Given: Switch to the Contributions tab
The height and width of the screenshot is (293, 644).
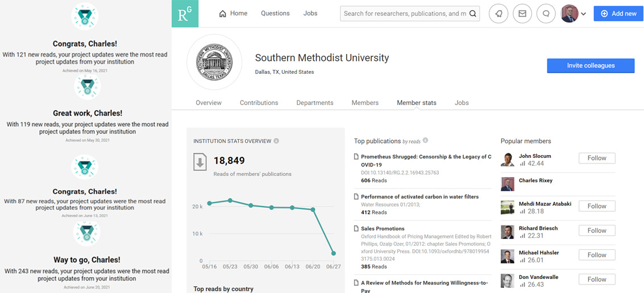Looking at the screenshot, I should pyautogui.click(x=259, y=103).
